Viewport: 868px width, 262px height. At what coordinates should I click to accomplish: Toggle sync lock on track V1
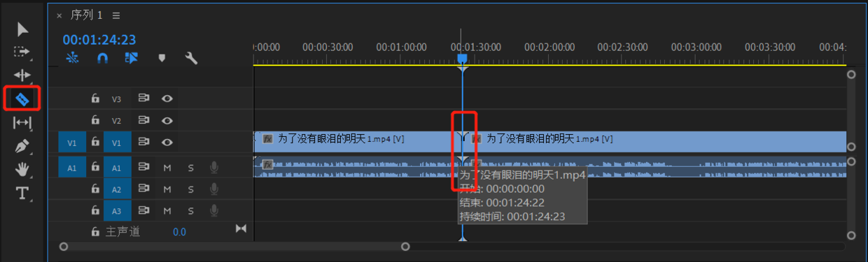click(144, 142)
